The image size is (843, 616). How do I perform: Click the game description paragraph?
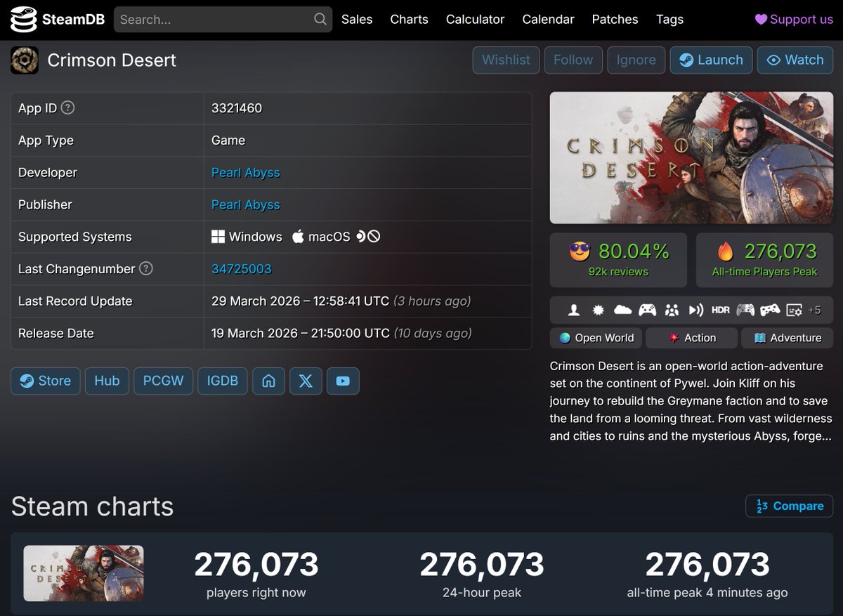pos(691,401)
